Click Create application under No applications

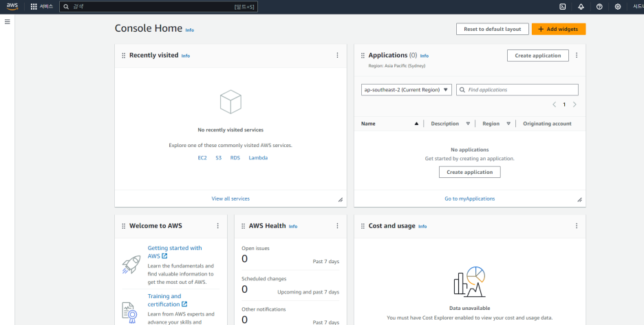[x=469, y=172]
